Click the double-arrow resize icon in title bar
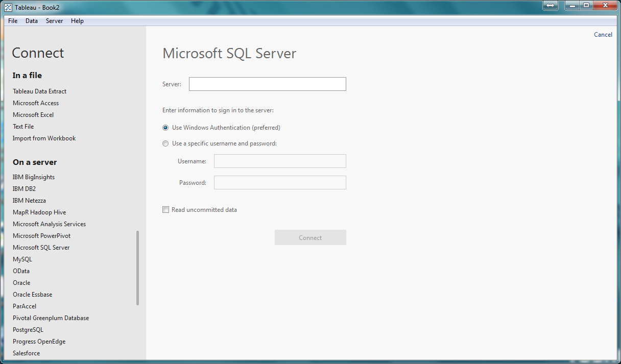The height and width of the screenshot is (364, 621). click(x=551, y=5)
